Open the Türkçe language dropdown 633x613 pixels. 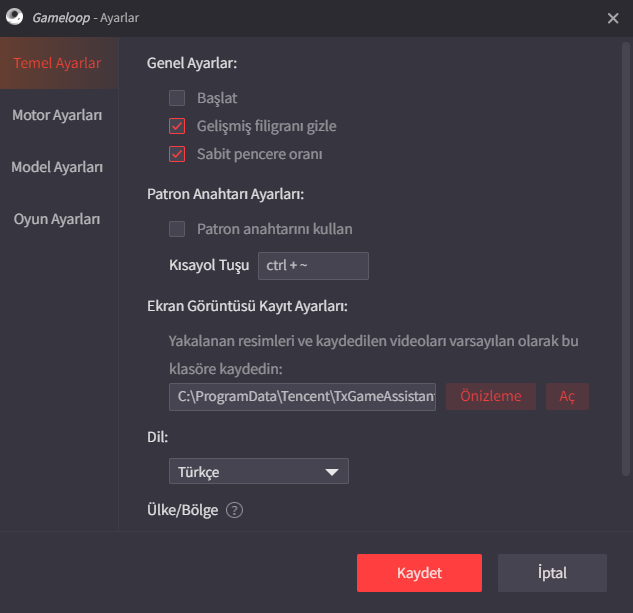[258, 471]
